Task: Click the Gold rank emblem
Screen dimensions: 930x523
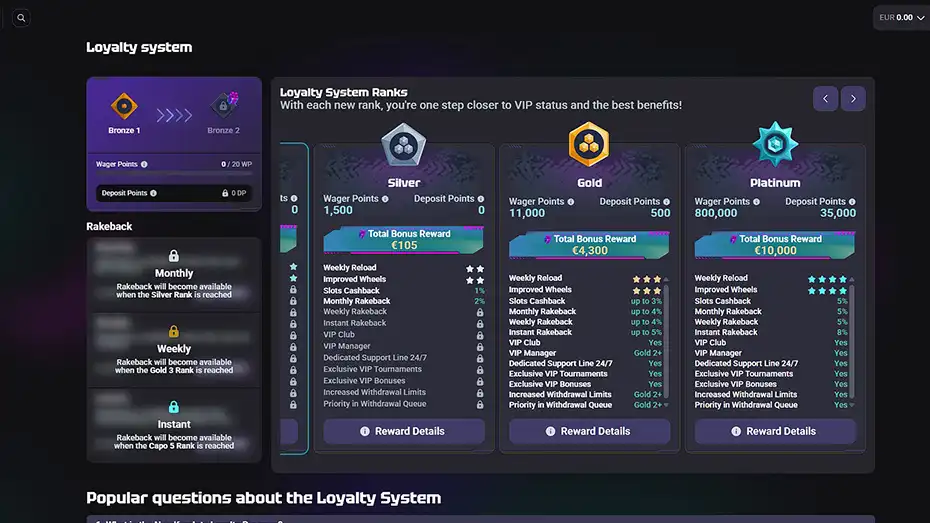Action: (x=589, y=144)
